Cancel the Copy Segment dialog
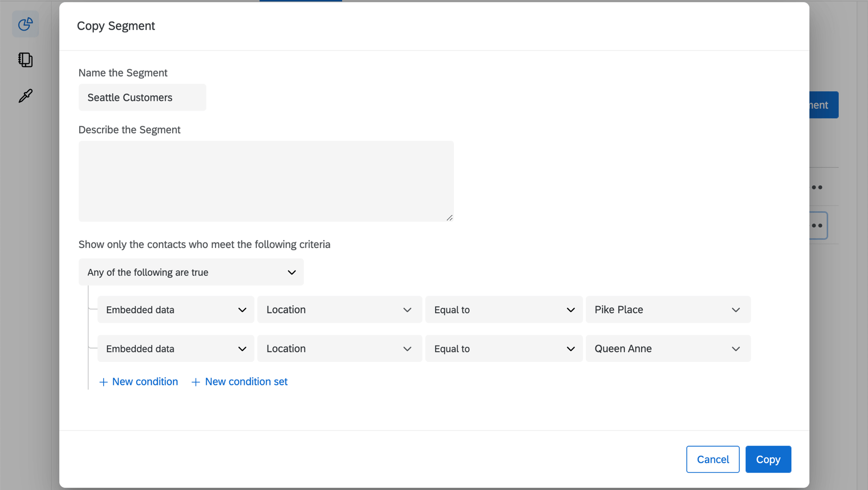 pyautogui.click(x=712, y=459)
